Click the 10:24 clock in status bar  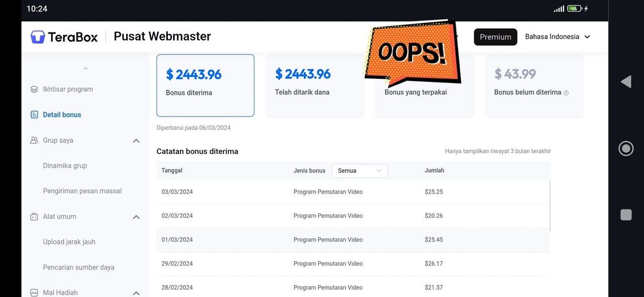coord(37,9)
